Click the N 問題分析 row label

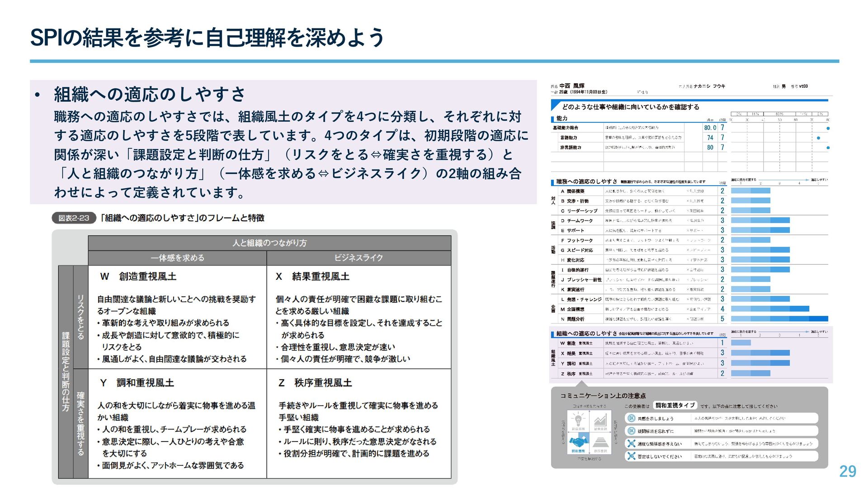[x=573, y=319]
